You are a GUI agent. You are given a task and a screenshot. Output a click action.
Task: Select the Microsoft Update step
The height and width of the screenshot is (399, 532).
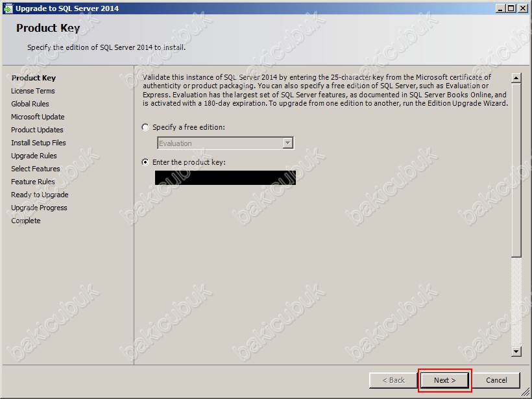(38, 117)
